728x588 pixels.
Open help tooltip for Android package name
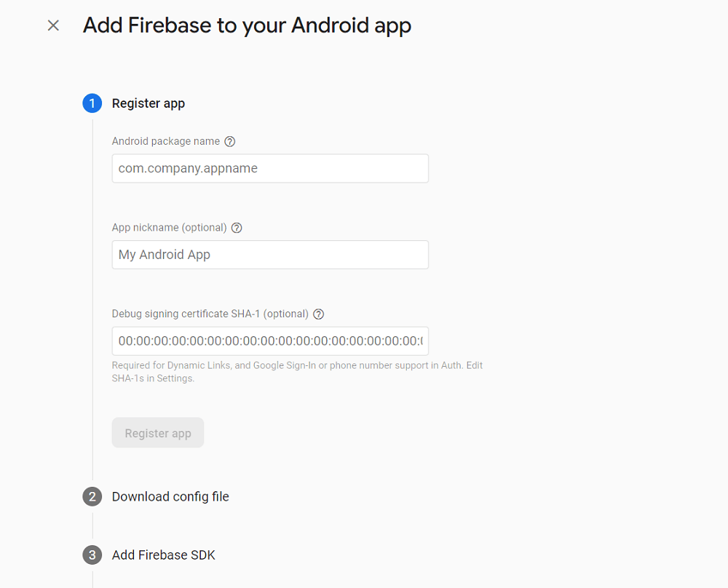pos(230,141)
